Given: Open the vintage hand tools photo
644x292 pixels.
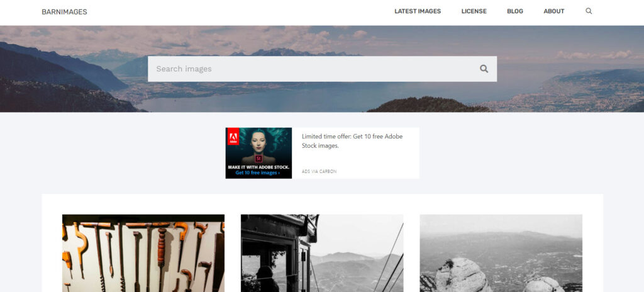Looking at the screenshot, I should (143, 253).
